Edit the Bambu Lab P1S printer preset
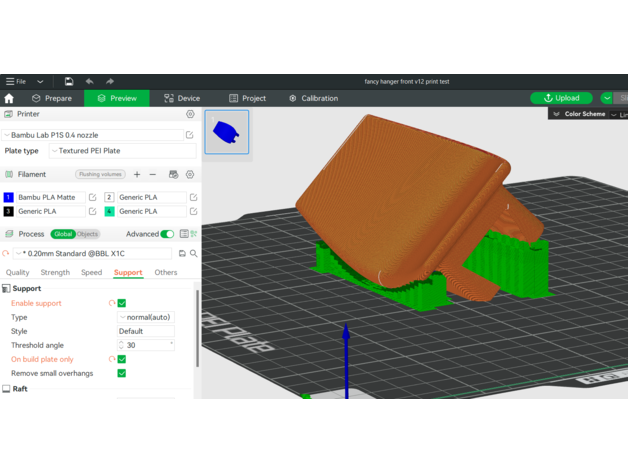 [189, 134]
